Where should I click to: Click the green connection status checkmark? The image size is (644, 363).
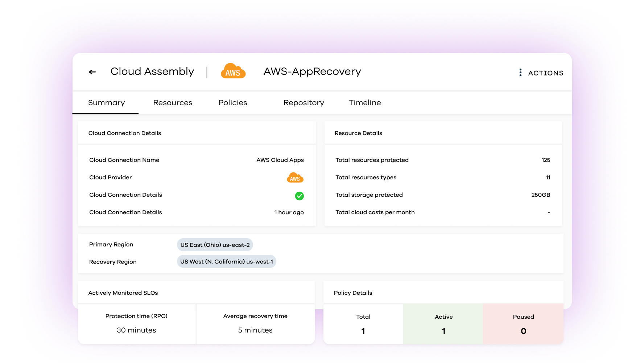pyautogui.click(x=299, y=196)
